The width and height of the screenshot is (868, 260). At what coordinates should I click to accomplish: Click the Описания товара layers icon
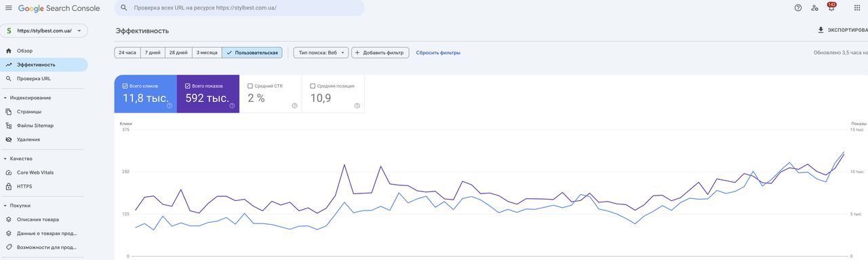pos(9,219)
